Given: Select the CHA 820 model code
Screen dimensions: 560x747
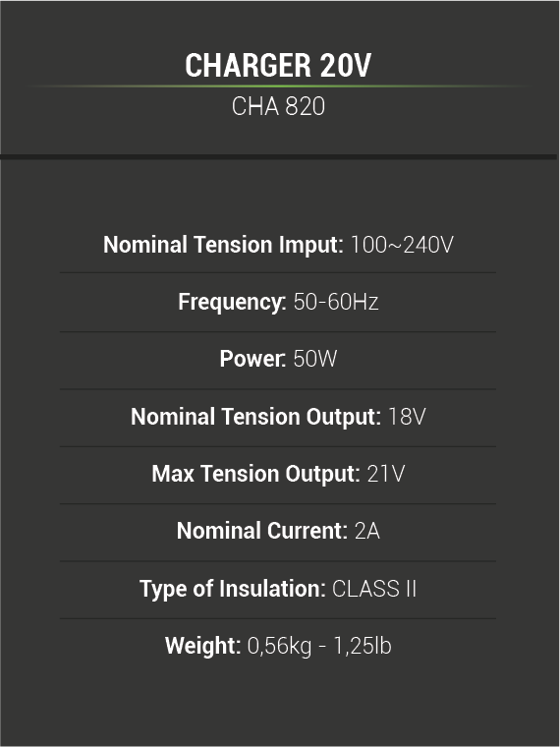Looking at the screenshot, I should (x=278, y=106).
